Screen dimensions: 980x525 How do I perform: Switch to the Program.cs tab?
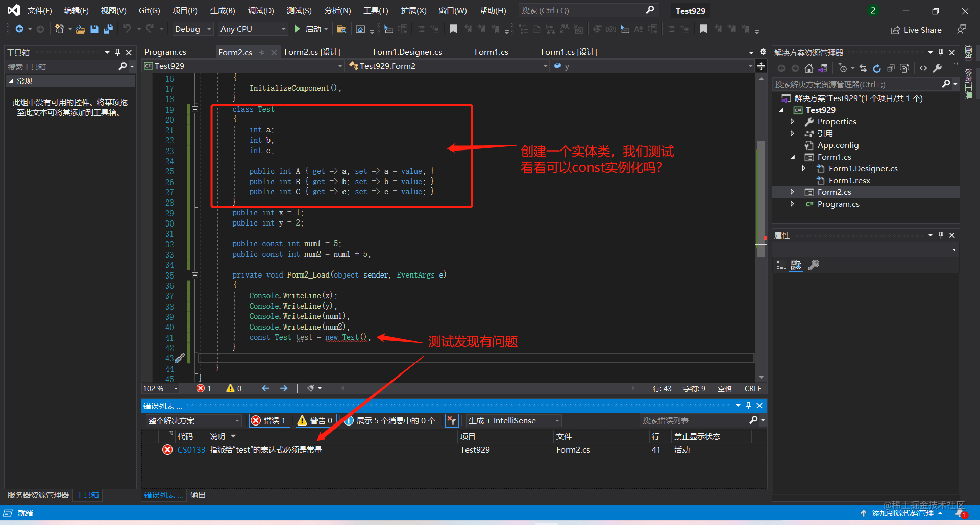click(165, 52)
